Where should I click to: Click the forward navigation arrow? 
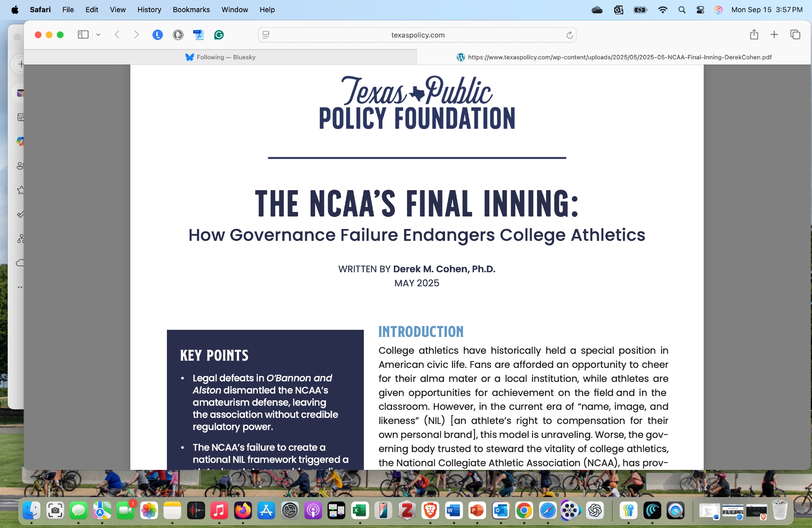point(136,35)
